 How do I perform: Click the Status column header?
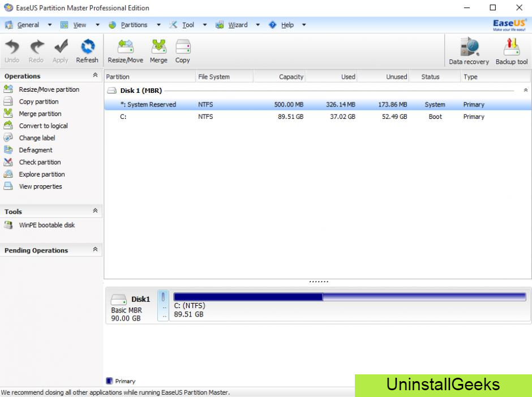click(435, 77)
